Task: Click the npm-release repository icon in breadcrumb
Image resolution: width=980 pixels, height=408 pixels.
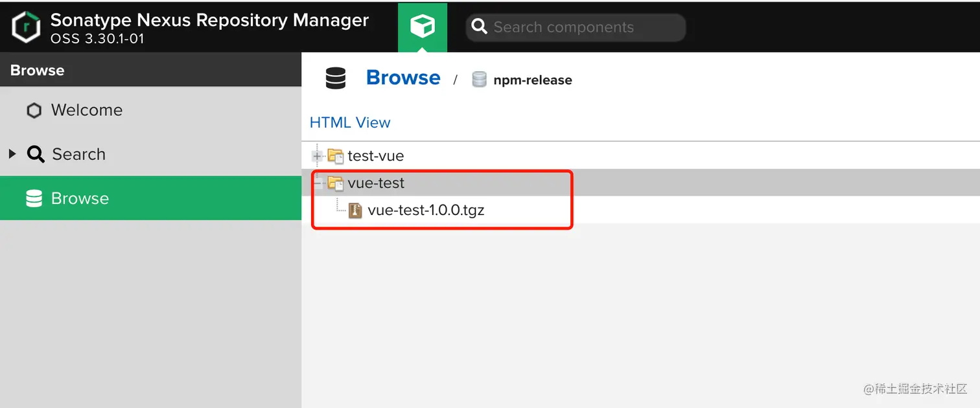Action: point(479,80)
